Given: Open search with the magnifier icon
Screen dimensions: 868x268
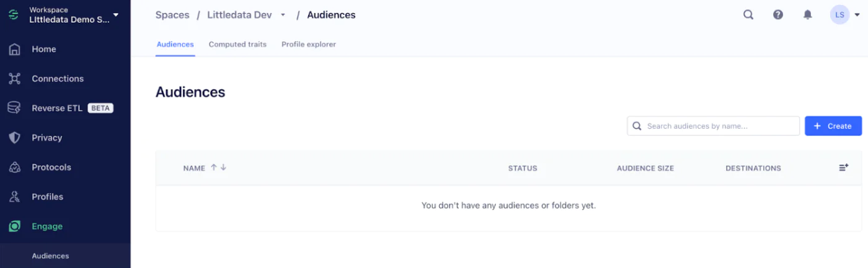Looking at the screenshot, I should (x=748, y=15).
